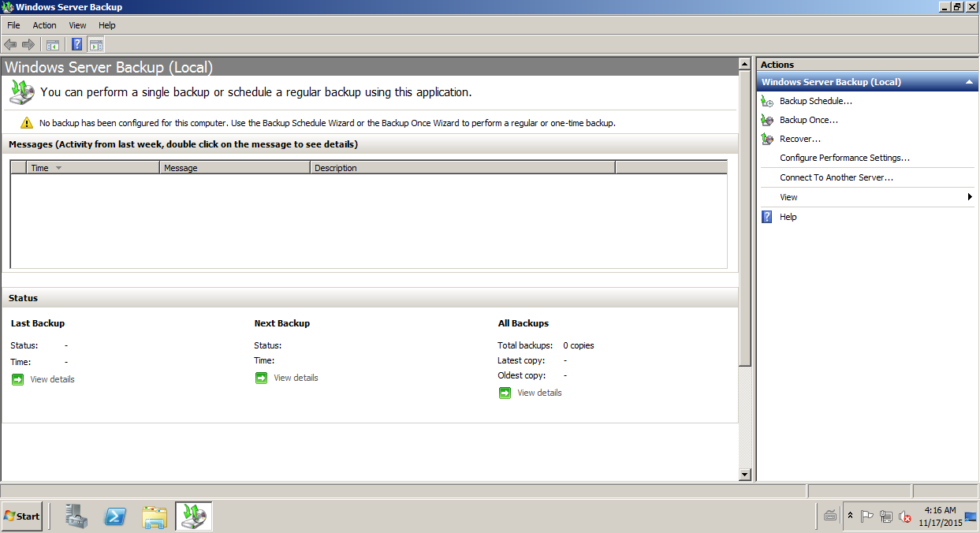Toggle the Show/Hide Console Tree icon
The image size is (980, 533).
(53, 45)
